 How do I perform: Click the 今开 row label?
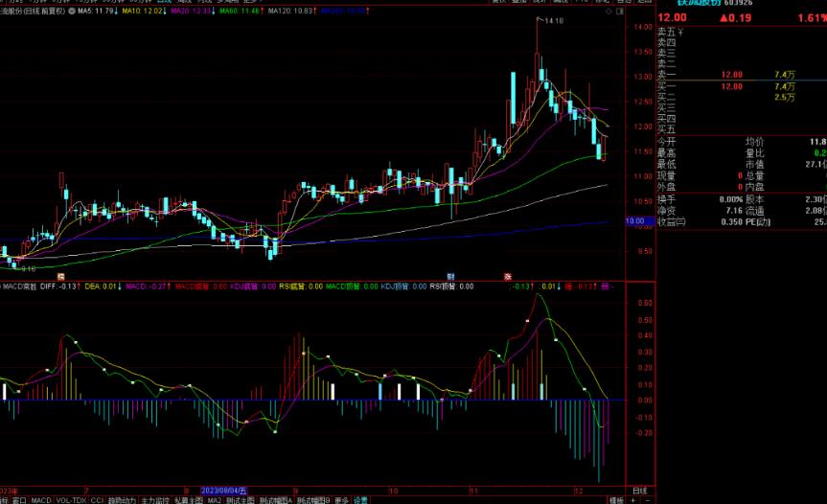pyautogui.click(x=667, y=142)
